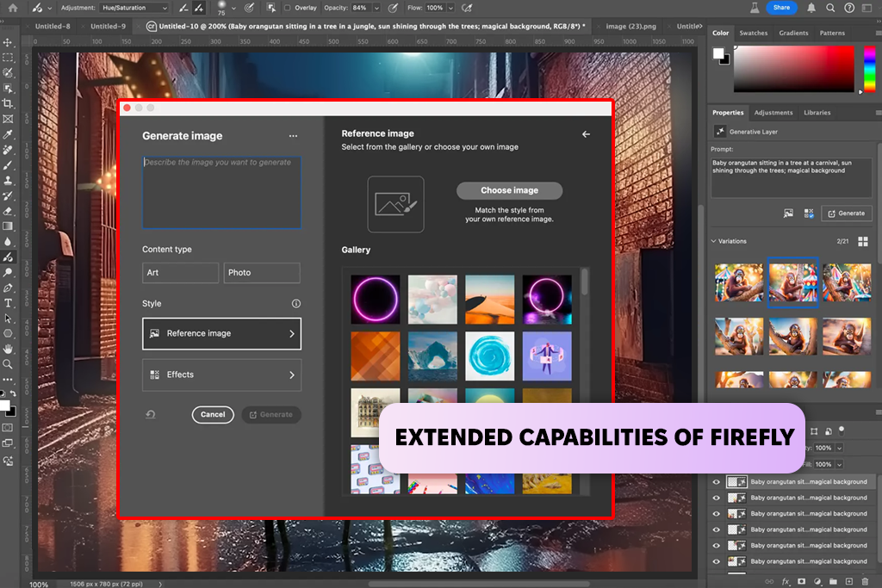The image size is (882, 588).
Task: Expand the Effects style option
Action: (x=221, y=375)
